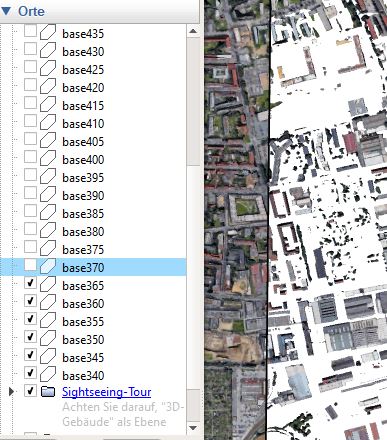Click the polygon icon for base360

point(48,302)
